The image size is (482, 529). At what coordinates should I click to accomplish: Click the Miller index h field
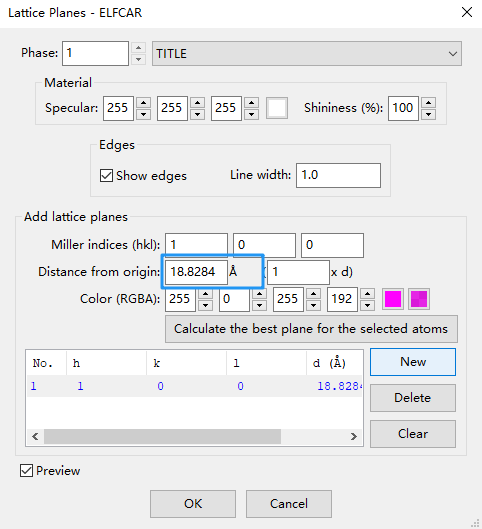click(x=196, y=245)
